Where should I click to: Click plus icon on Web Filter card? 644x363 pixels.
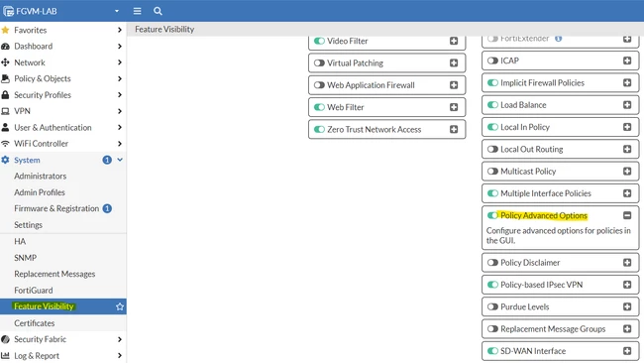(454, 107)
